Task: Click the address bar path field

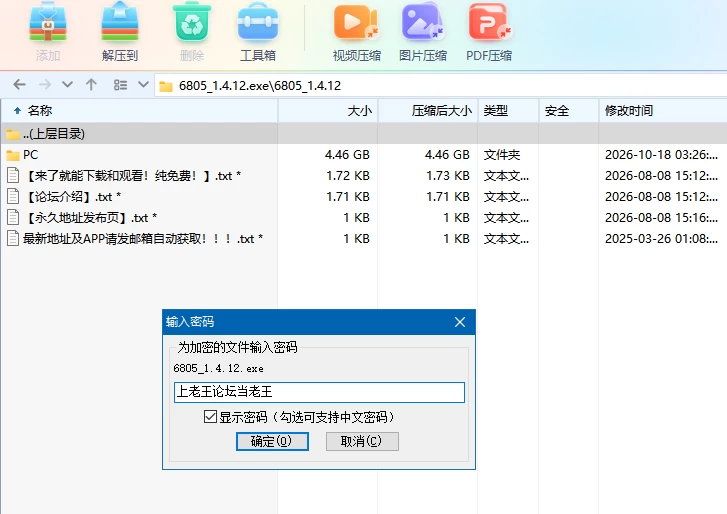Action: tap(440, 85)
